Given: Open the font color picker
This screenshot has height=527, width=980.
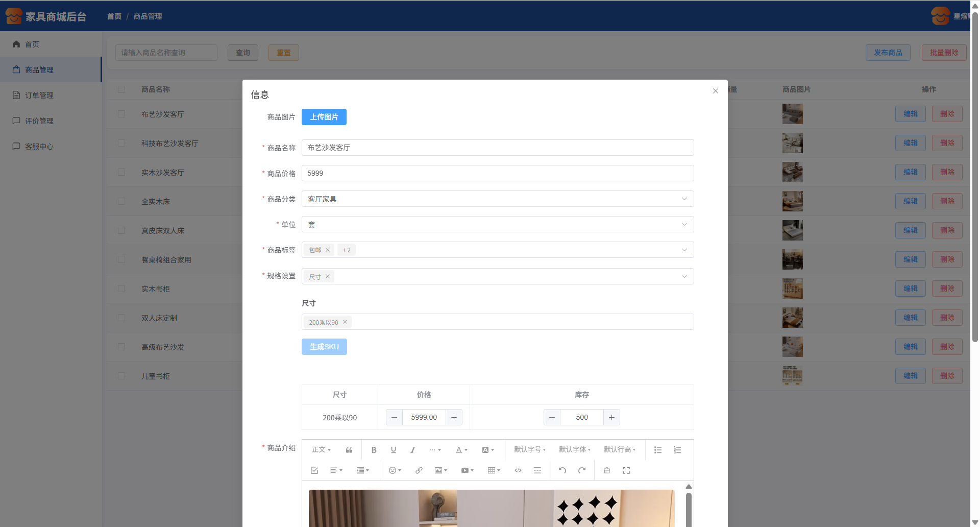Looking at the screenshot, I should (461, 450).
